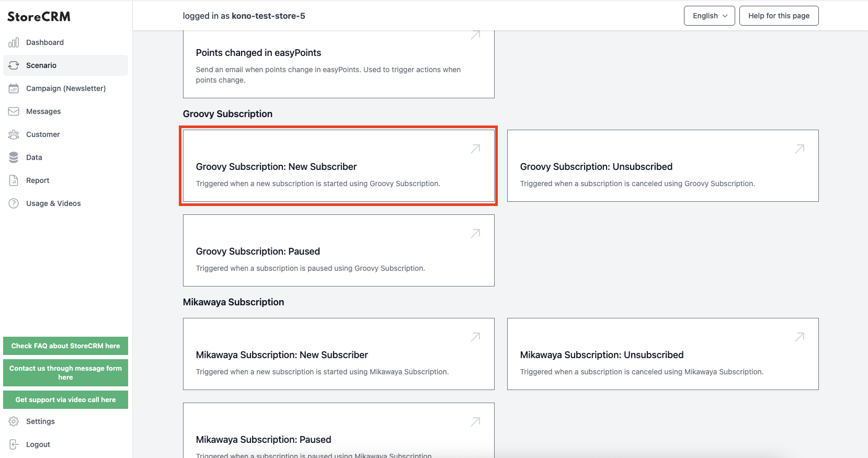This screenshot has height=458, width=868.
Task: Open the English language dropdown
Action: pyautogui.click(x=710, y=16)
